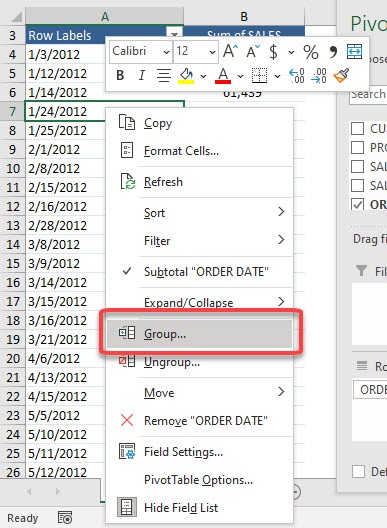Select cell with date 3/21/2012
This screenshot has height=528, width=387.
[x=65, y=339]
